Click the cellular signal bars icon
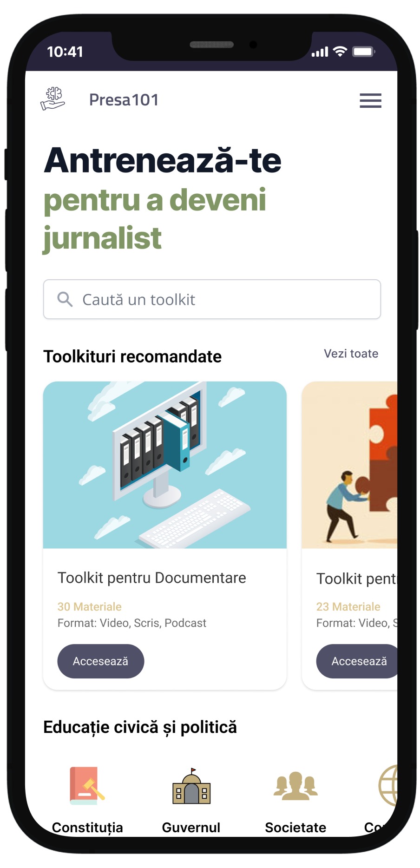Image resolution: width=420 pixels, height=868 pixels. pyautogui.click(x=320, y=52)
